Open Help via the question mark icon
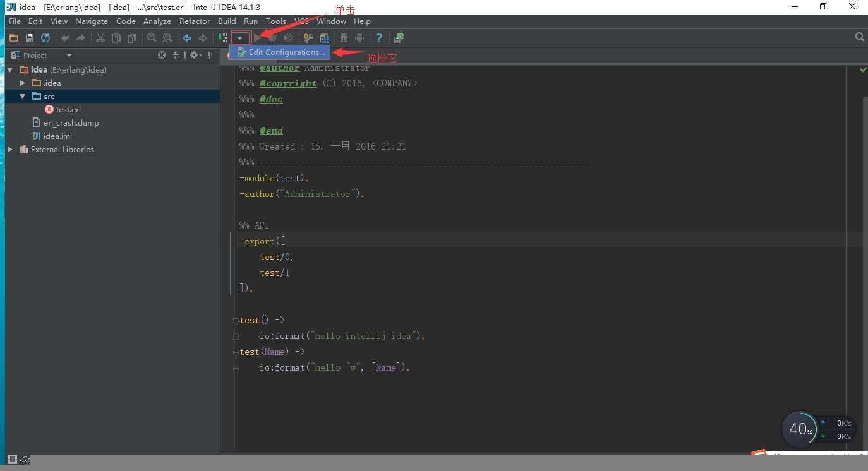The width and height of the screenshot is (868, 471). point(378,38)
